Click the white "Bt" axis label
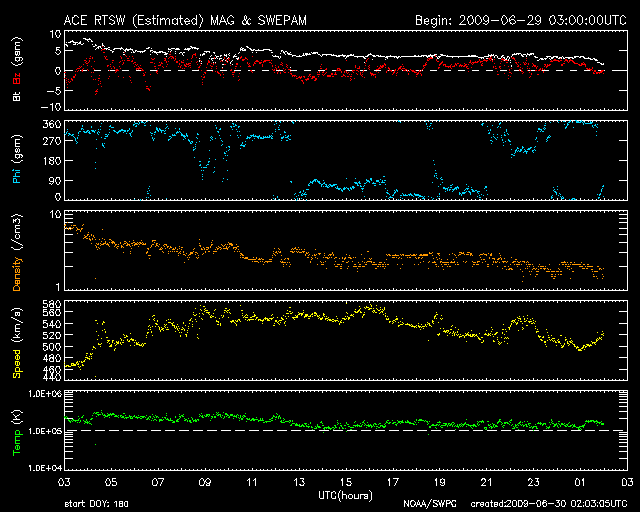The width and height of the screenshot is (640, 512). point(17,96)
